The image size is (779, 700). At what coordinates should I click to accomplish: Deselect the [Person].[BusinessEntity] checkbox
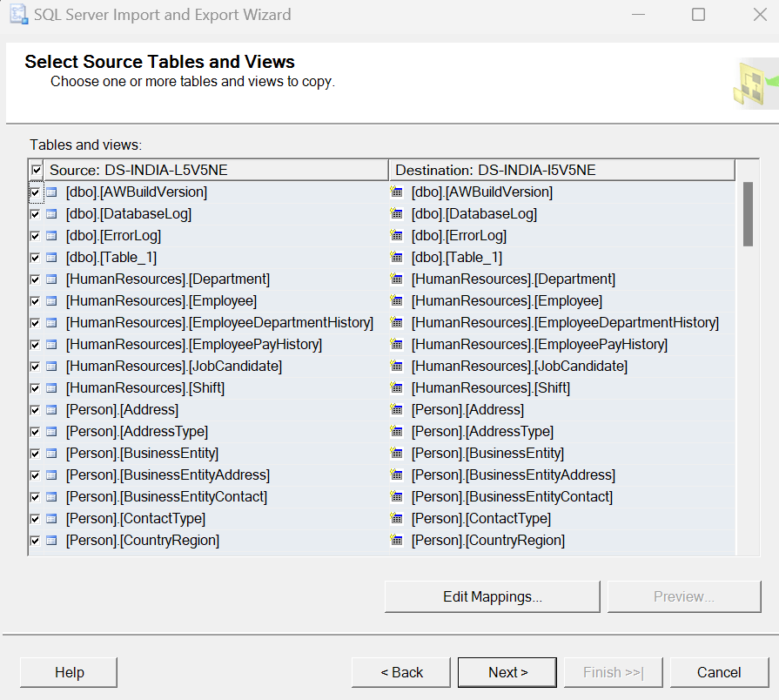(x=35, y=454)
